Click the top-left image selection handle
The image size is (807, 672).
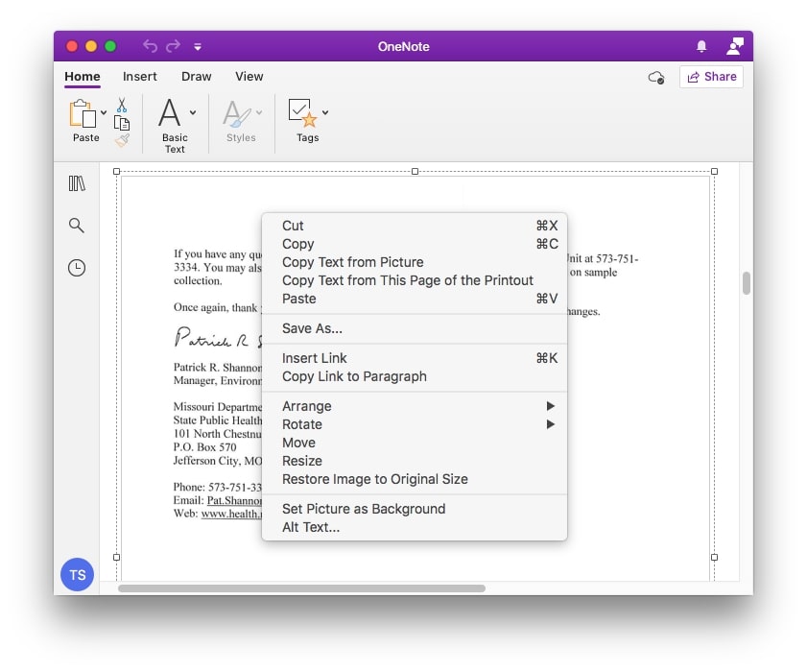click(117, 172)
